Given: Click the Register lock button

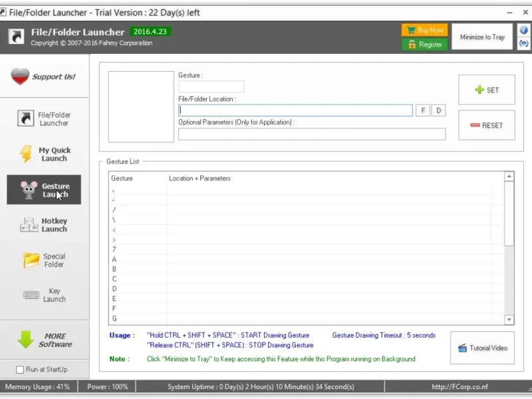Looking at the screenshot, I should pyautogui.click(x=424, y=45).
